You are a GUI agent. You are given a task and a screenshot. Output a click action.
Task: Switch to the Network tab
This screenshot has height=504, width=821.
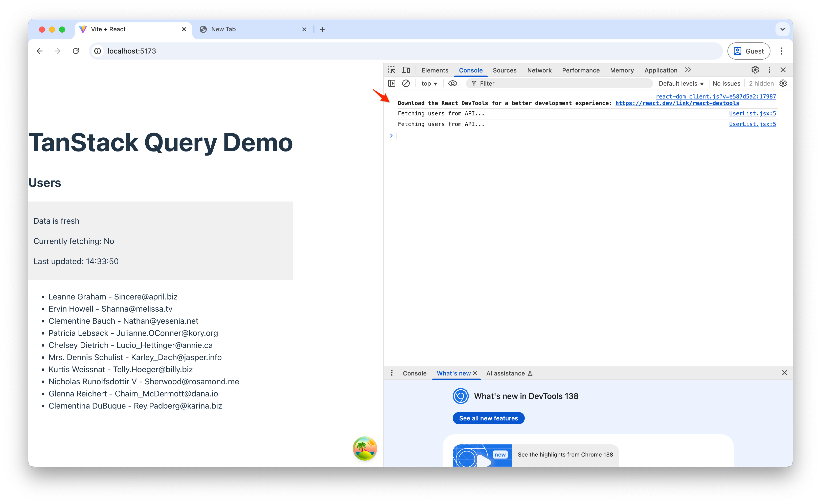click(539, 70)
